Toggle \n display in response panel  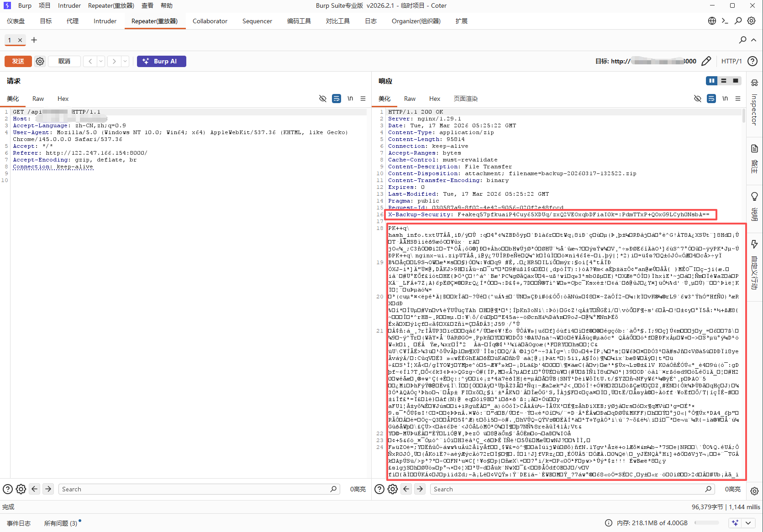tap(725, 99)
